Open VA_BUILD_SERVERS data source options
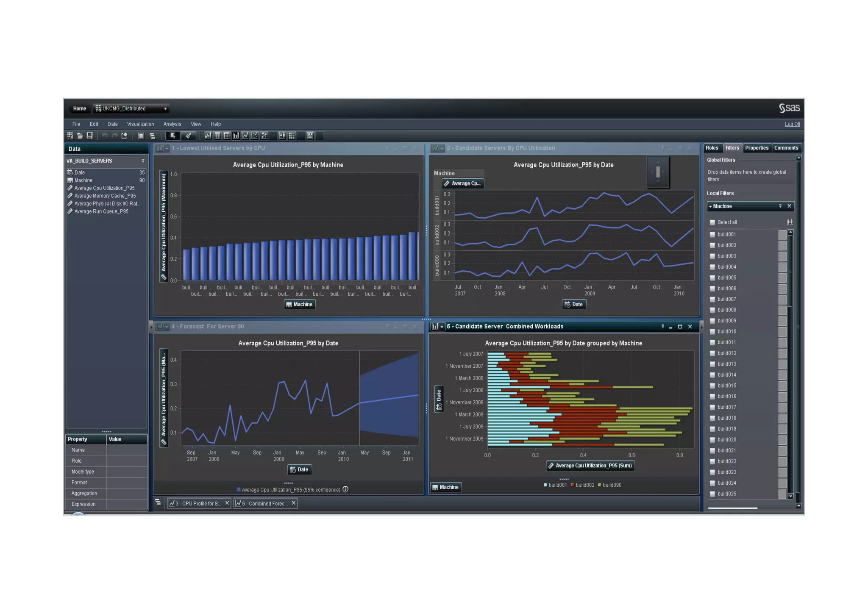Screen dimensions: 868x613 143,161
